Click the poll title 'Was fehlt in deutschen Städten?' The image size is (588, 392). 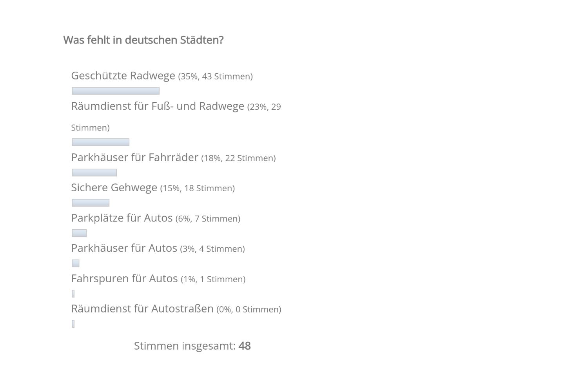(x=143, y=40)
